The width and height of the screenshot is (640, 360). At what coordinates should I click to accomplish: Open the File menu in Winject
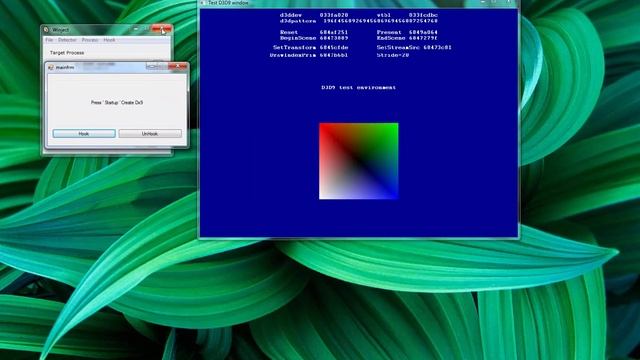coord(49,40)
